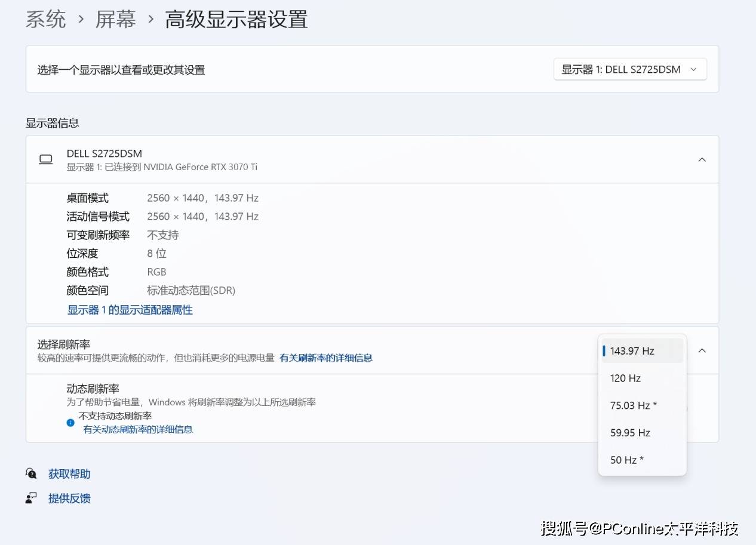Open the display selector dropdown 显示器 1

tap(630, 69)
